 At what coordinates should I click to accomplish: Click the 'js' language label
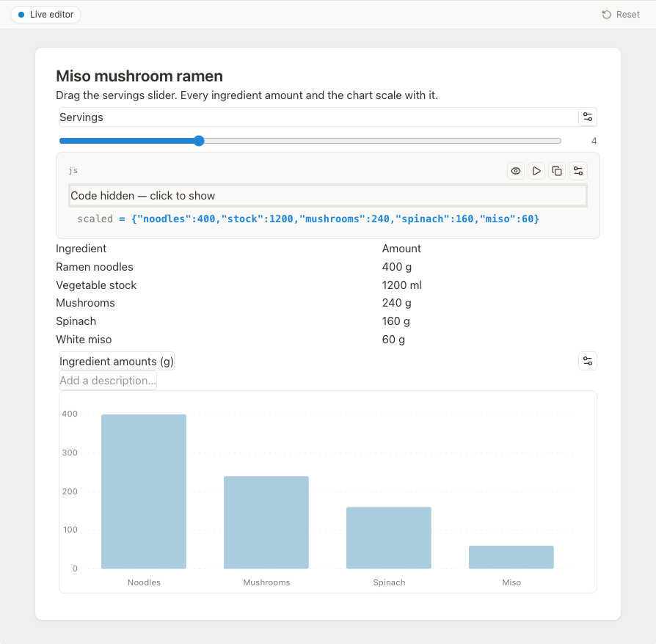(73, 171)
